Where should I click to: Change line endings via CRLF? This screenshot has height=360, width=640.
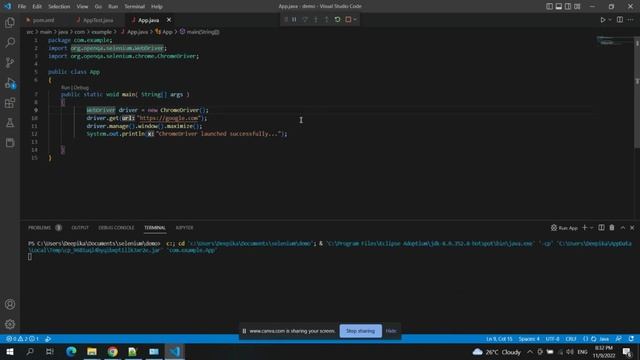point(571,339)
